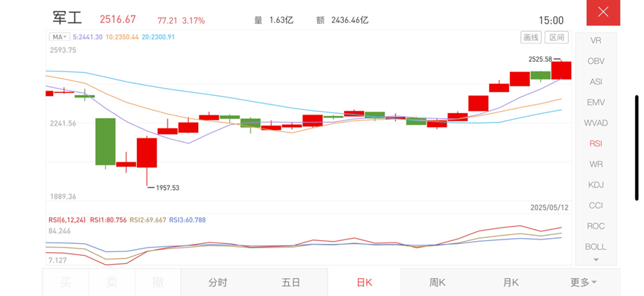Close the chart with the red X button
Viewport: 644px width, 296px height.
click(603, 13)
